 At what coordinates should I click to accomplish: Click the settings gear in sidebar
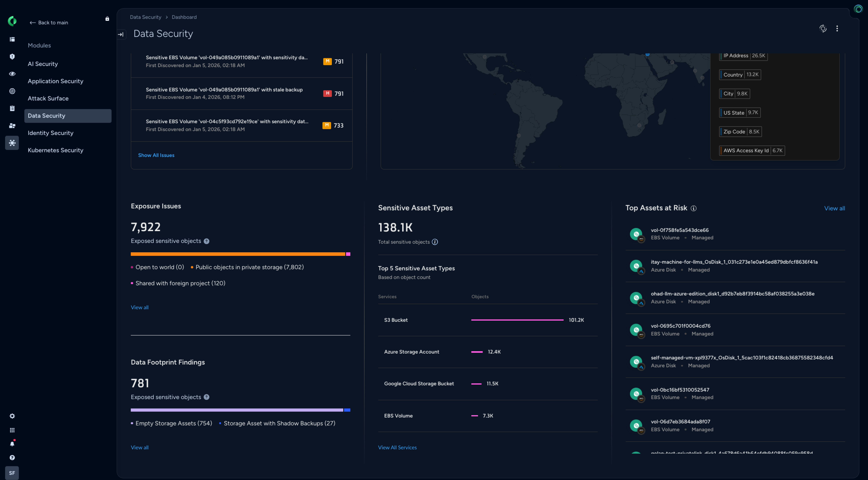(x=12, y=416)
